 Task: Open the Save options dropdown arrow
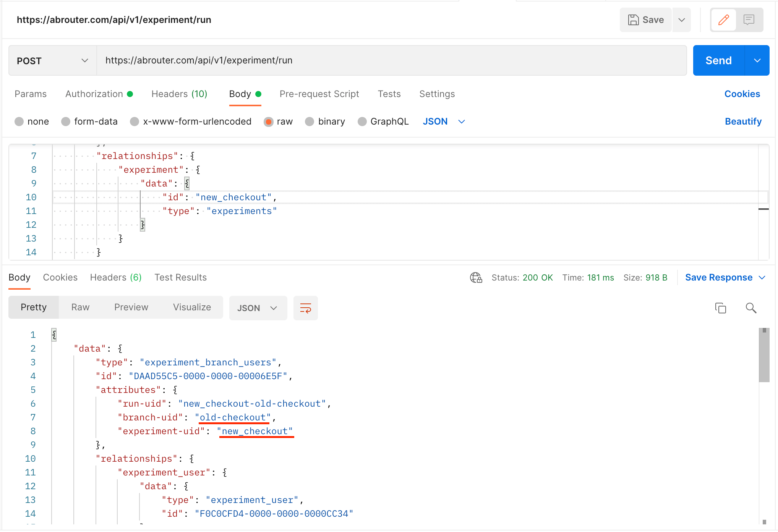[x=682, y=20]
